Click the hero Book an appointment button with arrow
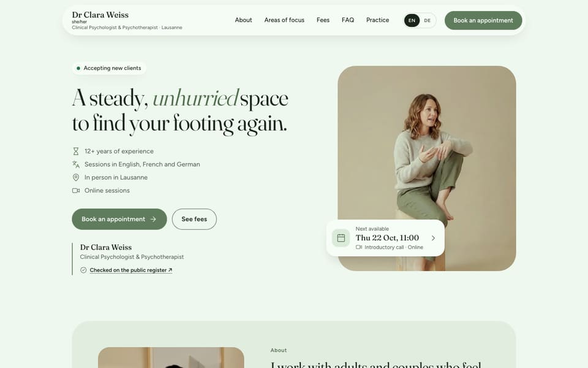Screen dimensions: 588x368 coord(119,219)
